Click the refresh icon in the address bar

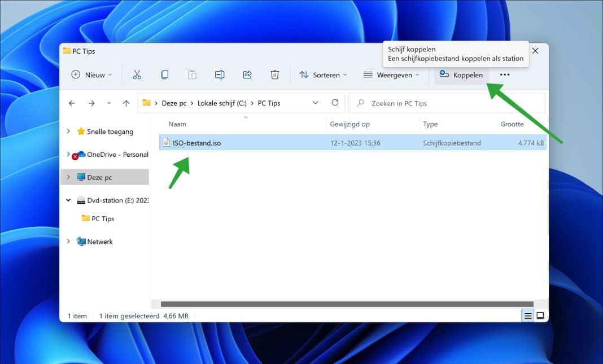[335, 103]
